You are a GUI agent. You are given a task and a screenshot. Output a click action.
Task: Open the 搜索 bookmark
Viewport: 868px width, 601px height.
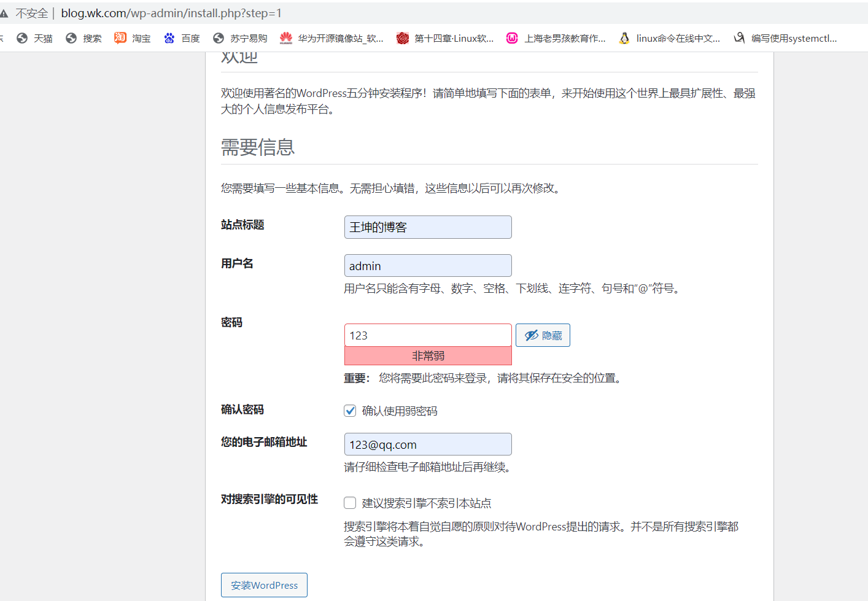(x=83, y=38)
